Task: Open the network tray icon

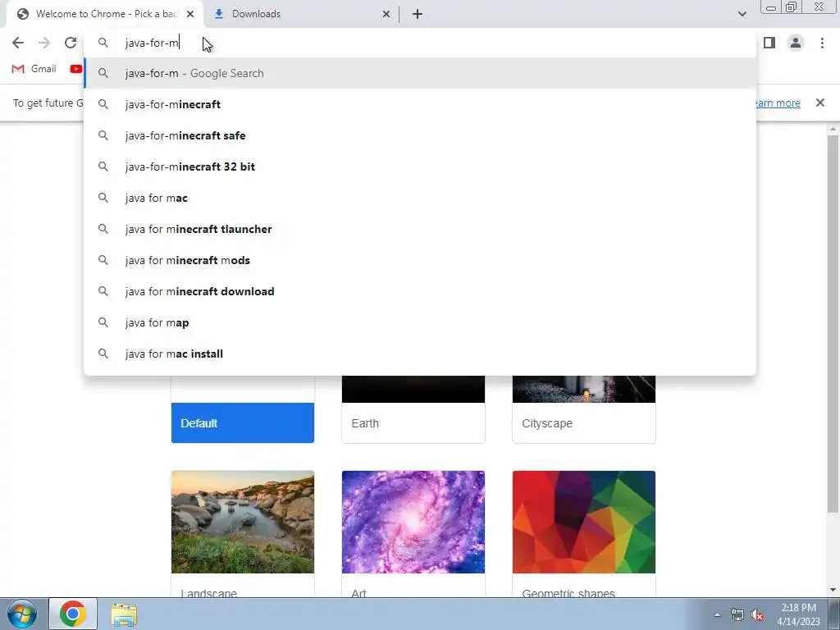Action: pos(737,615)
